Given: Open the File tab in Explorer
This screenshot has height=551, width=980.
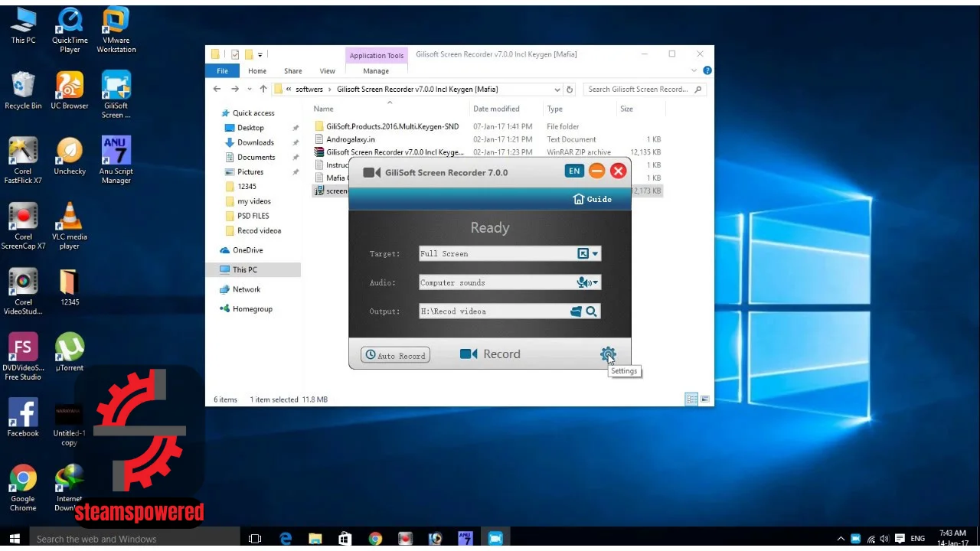Looking at the screenshot, I should [222, 71].
